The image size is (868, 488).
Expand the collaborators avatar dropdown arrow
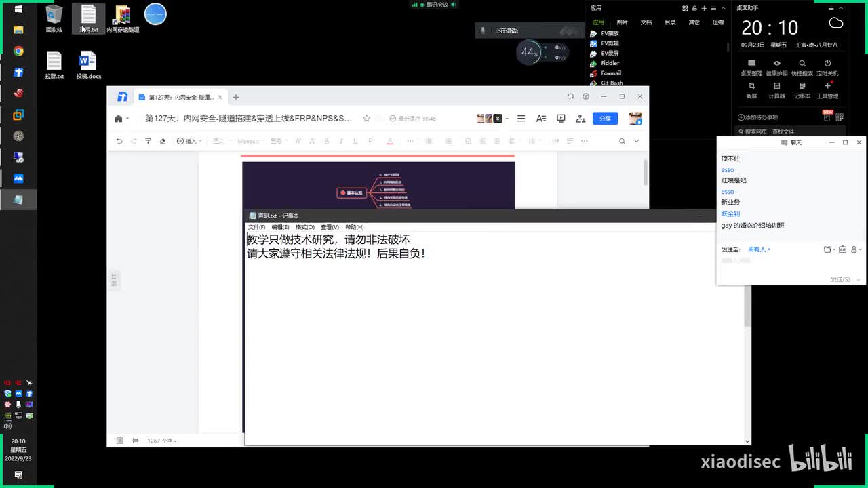coord(507,119)
